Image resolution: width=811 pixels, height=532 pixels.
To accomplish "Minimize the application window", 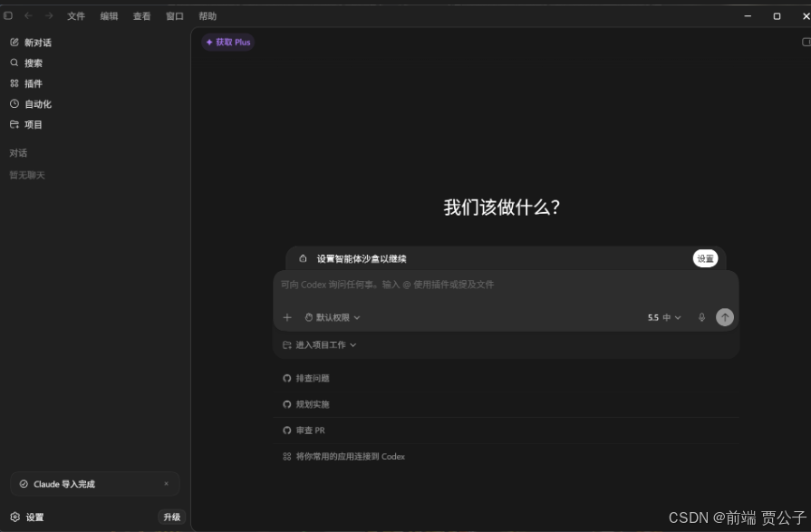I will point(748,16).
